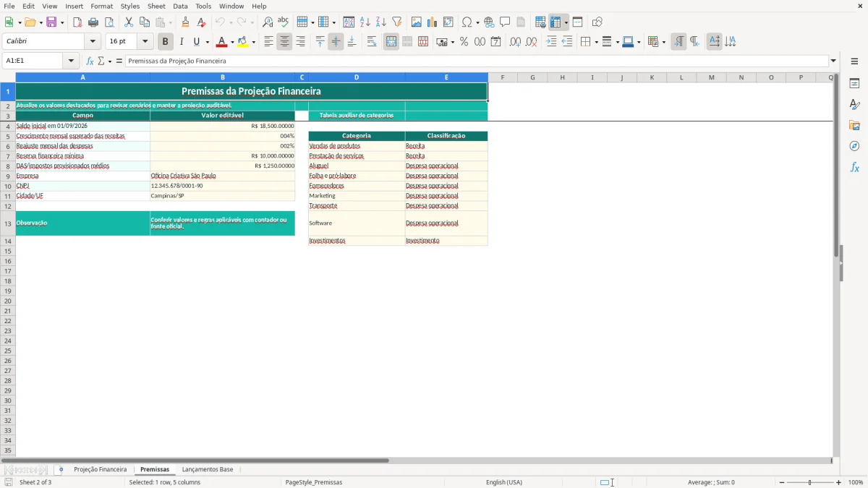Image resolution: width=868 pixels, height=488 pixels.
Task: Click the English (USA) language status field
Action: (x=504, y=482)
